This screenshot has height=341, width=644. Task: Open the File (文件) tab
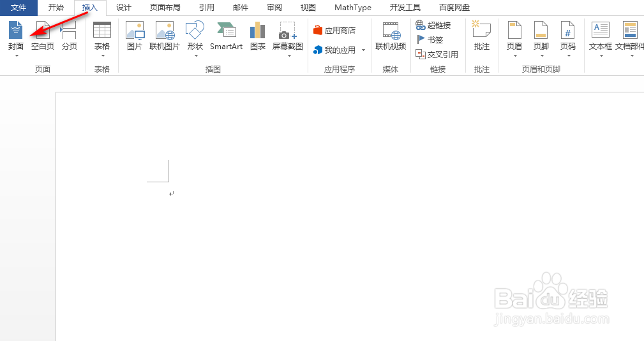click(x=19, y=8)
